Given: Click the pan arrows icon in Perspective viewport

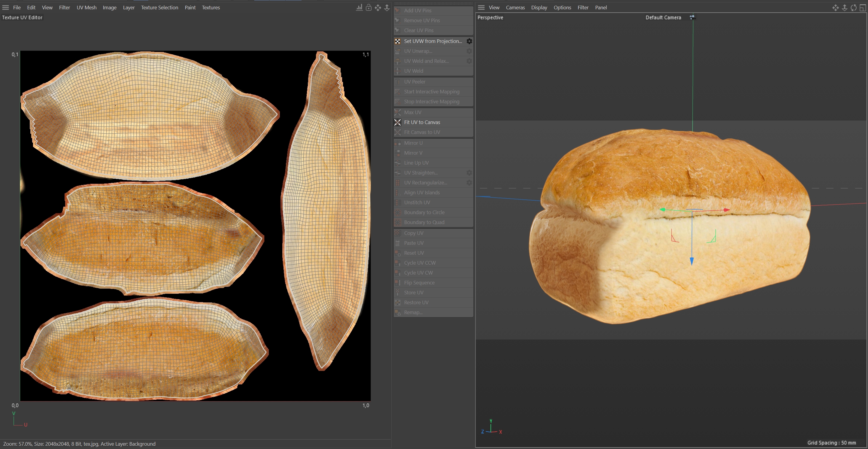Looking at the screenshot, I should pyautogui.click(x=835, y=8).
